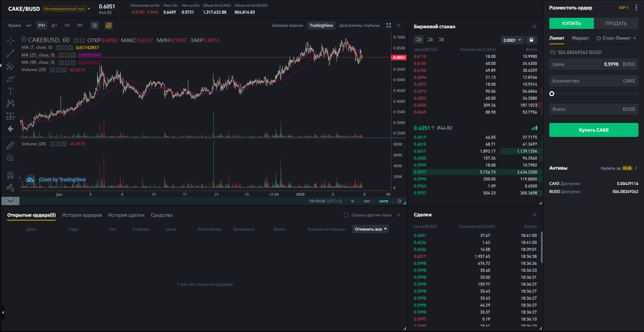Select the brush drawing tool
This screenshot has height=332, width=644.
(10, 78)
